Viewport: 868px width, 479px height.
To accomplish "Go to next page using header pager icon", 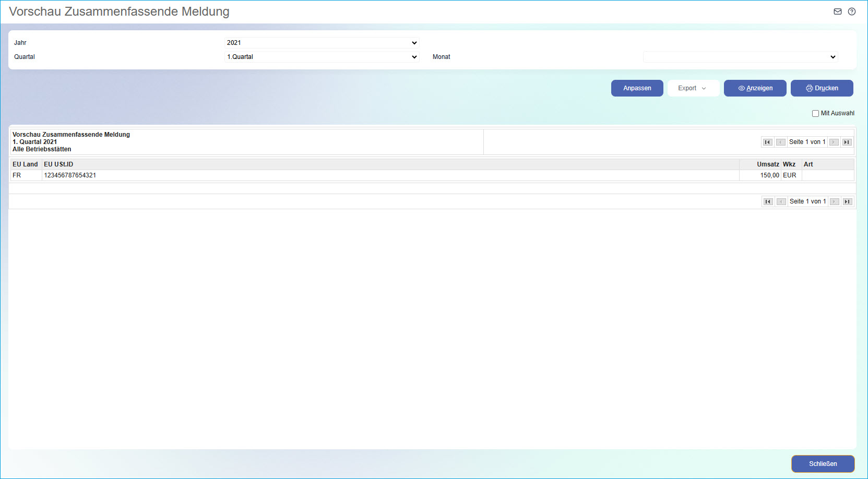I will click(834, 142).
